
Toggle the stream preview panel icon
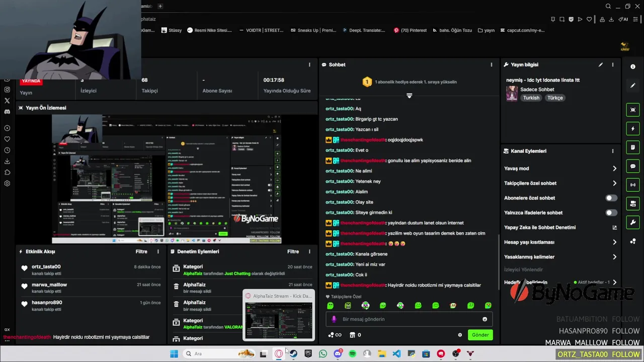633,110
